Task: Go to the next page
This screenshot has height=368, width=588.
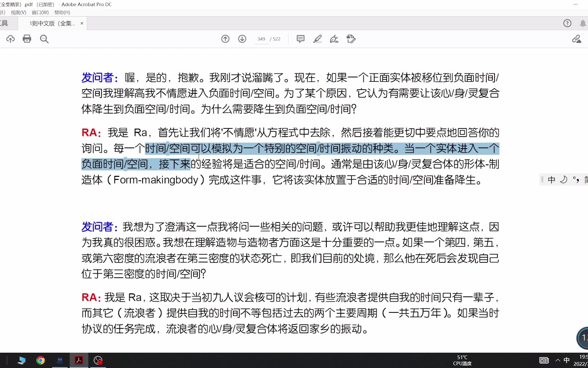Action: pyautogui.click(x=242, y=39)
